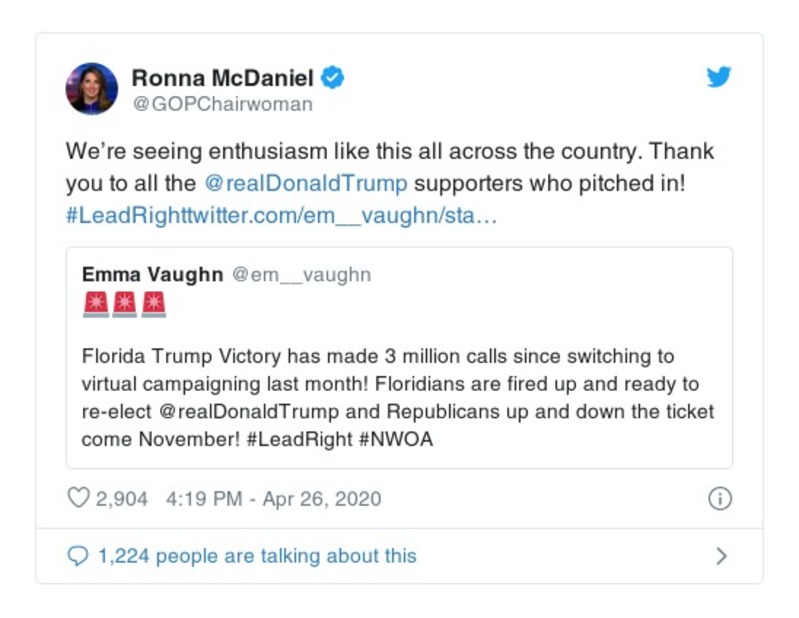
Task: Visit the @GOPChairwoman handle
Action: (222, 104)
